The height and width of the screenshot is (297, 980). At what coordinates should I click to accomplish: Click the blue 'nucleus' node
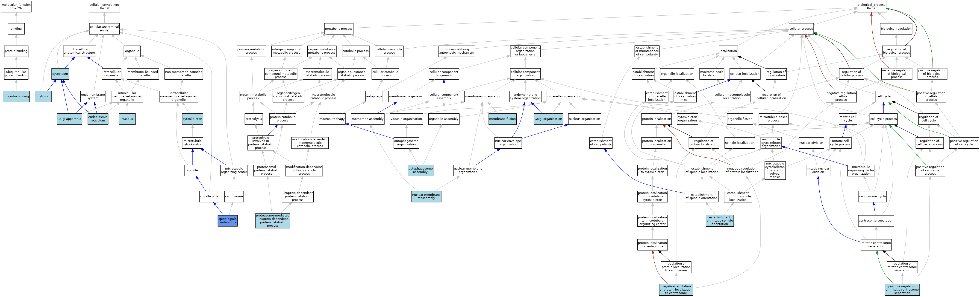coord(127,119)
